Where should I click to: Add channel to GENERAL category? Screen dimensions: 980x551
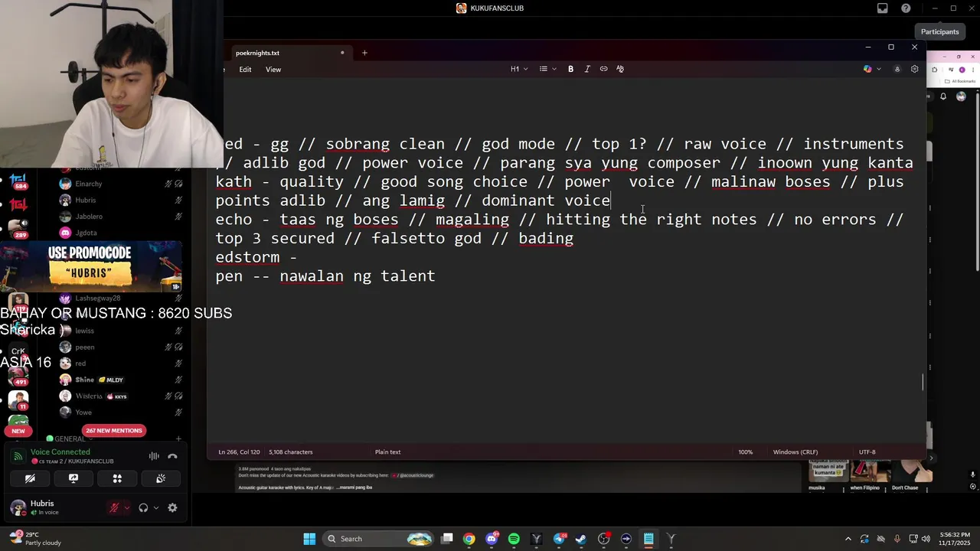click(x=178, y=439)
